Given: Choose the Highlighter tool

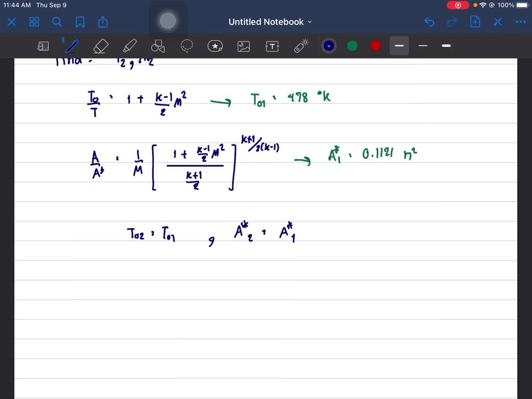Looking at the screenshot, I should click(x=129, y=46).
